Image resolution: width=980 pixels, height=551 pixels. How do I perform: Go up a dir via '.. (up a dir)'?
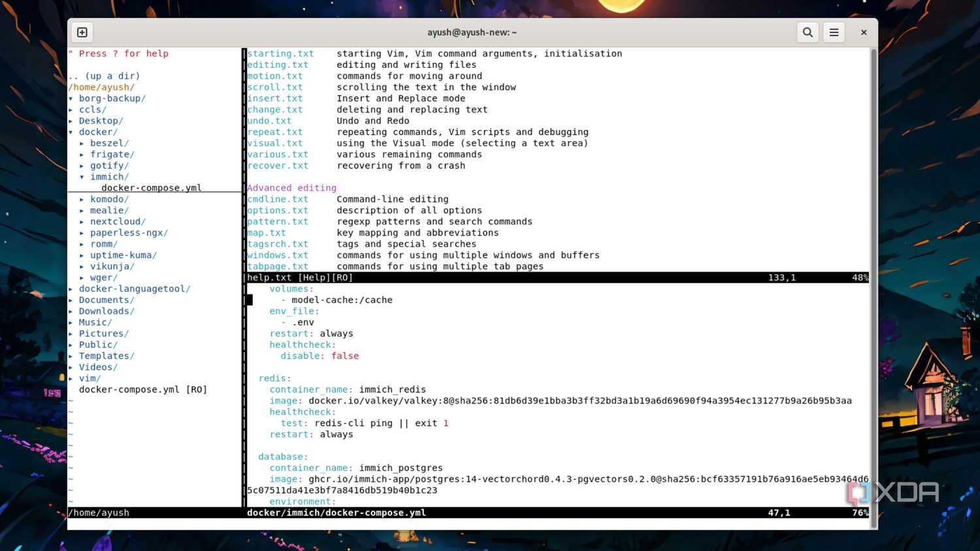point(104,76)
